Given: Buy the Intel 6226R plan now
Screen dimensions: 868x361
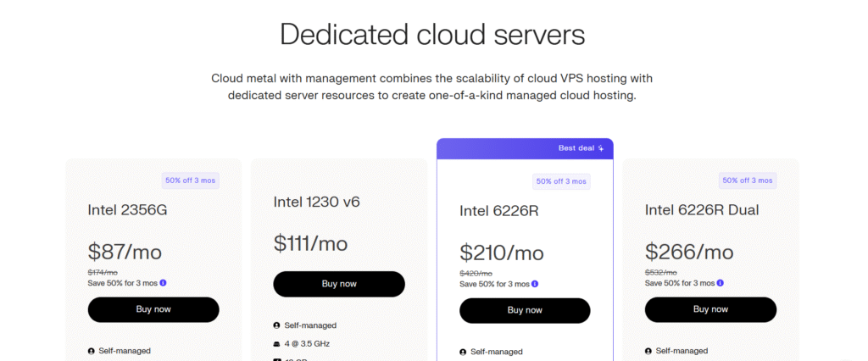Looking at the screenshot, I should (525, 311).
